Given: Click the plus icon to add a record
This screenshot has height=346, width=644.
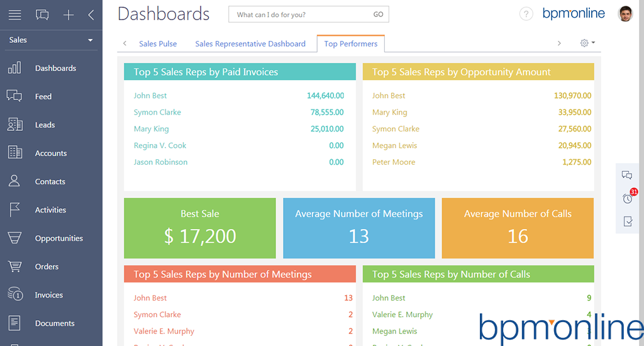Looking at the screenshot, I should (x=69, y=15).
